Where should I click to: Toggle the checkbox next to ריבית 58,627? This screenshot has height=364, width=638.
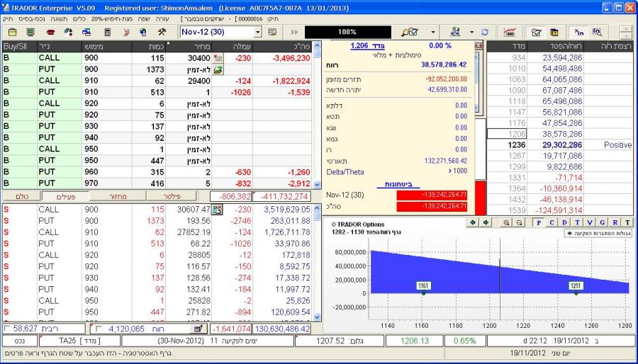[8, 329]
